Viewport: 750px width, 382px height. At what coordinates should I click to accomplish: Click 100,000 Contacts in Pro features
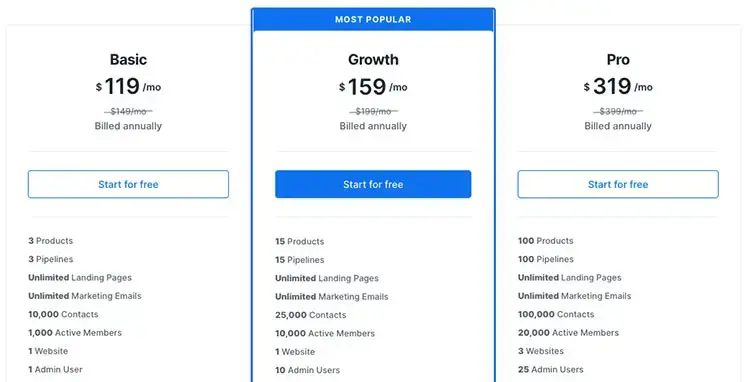coord(556,314)
